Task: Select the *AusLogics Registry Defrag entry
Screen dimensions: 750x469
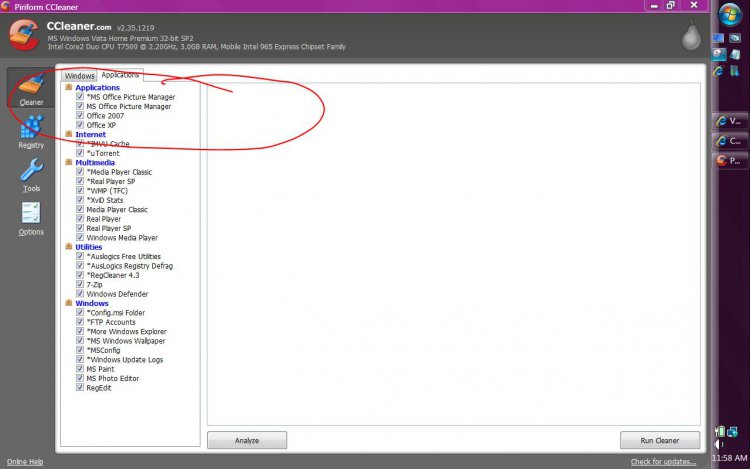Action: tap(130, 266)
